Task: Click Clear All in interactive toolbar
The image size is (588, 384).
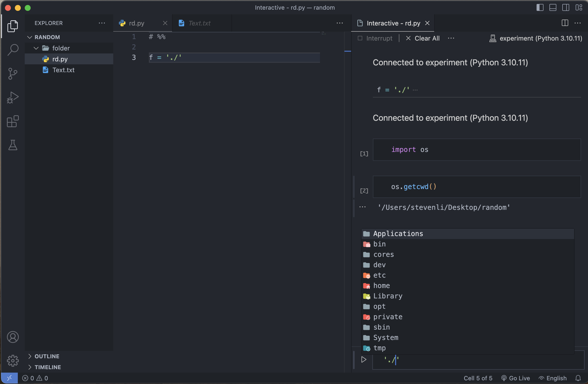Action: (423, 38)
